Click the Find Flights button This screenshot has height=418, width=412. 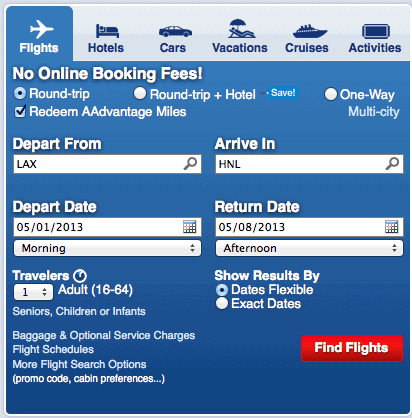[352, 348]
